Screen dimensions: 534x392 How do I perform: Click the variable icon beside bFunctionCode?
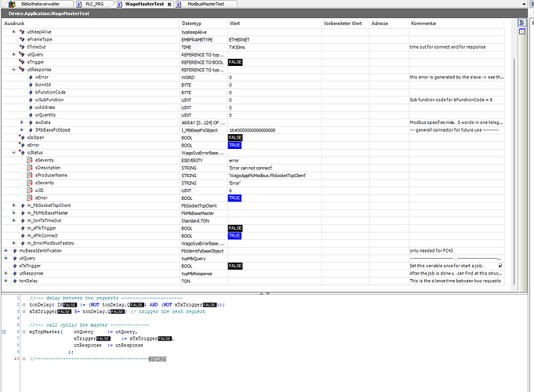click(x=31, y=93)
